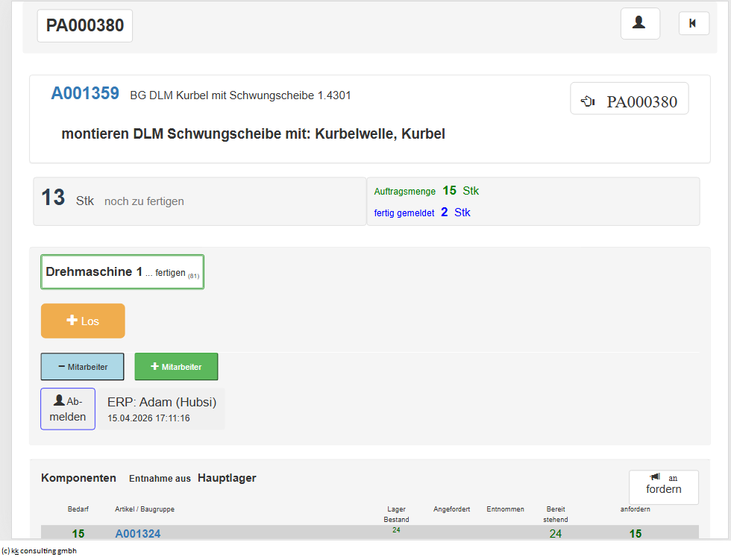
Task: Click the Bereitstehend value 24 in row
Action: coord(555,533)
